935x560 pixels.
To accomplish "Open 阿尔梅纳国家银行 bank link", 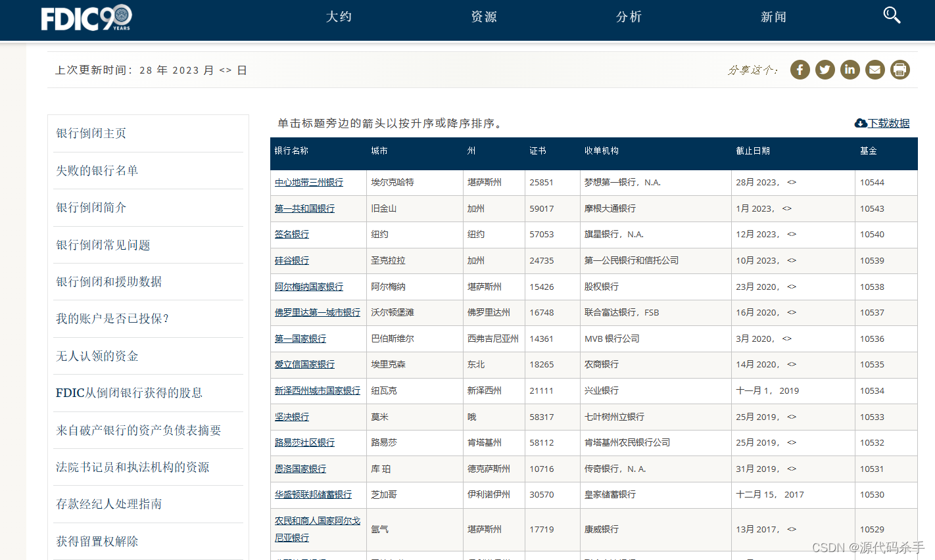I will pyautogui.click(x=309, y=287).
